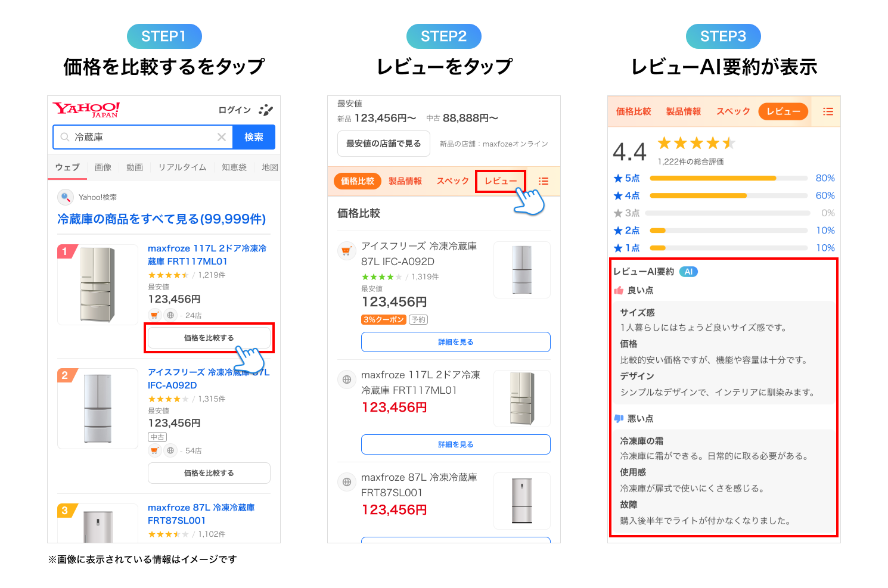Click the list icon beside the レビュー tab

point(543,181)
